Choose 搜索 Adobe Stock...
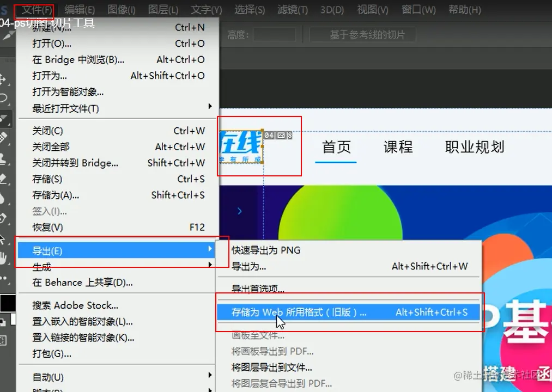The height and width of the screenshot is (392, 552). [117, 305]
